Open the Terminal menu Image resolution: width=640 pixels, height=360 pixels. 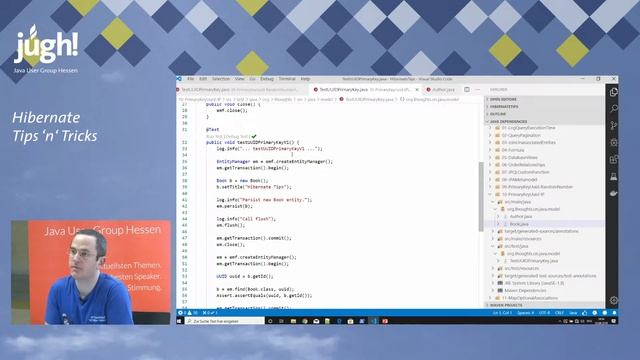click(287, 79)
